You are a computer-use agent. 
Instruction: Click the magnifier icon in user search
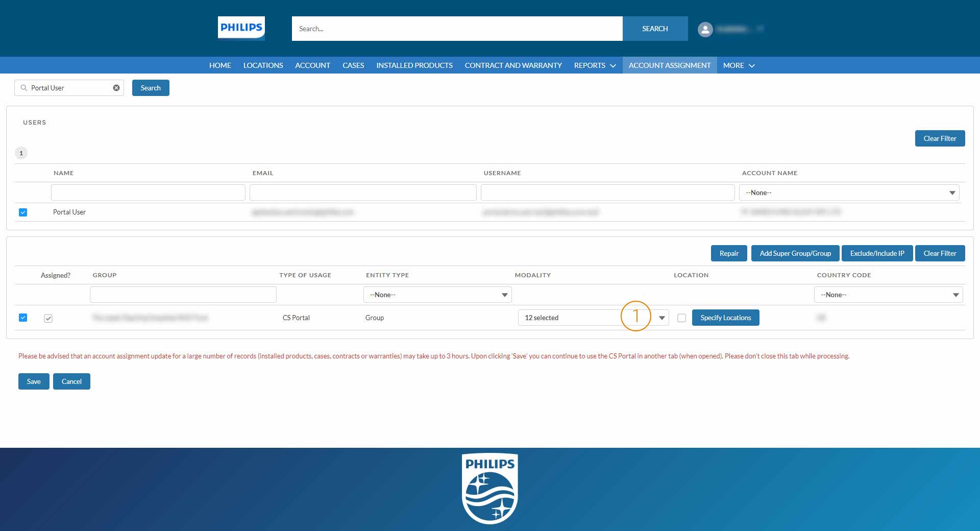(24, 88)
